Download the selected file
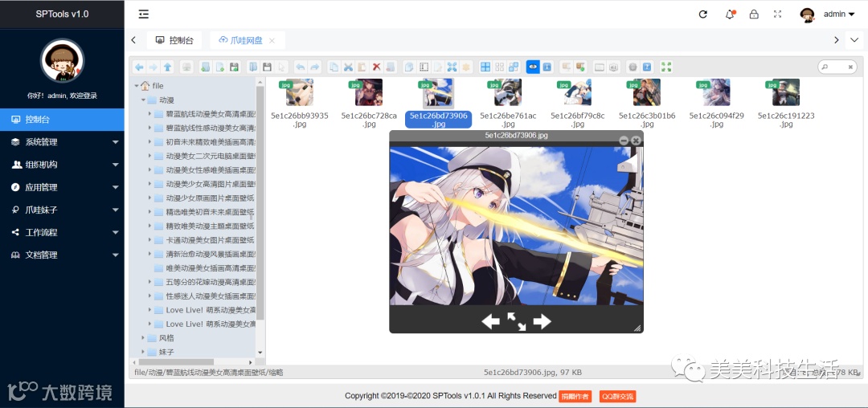The image size is (868, 408). tap(267, 67)
